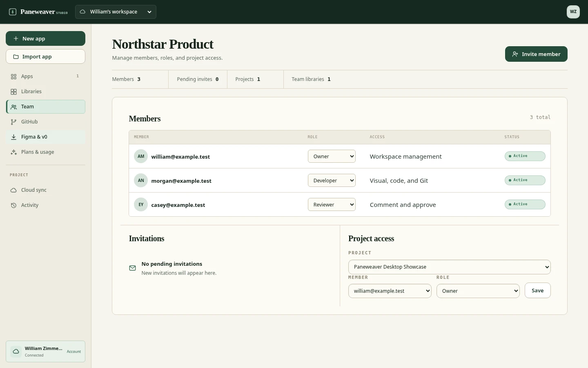This screenshot has width=588, height=368.
Task: Click the Paneweaver logo icon
Action: click(13, 12)
